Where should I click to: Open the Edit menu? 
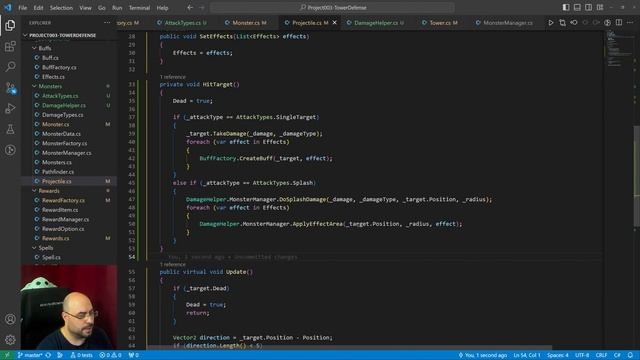[x=38, y=8]
